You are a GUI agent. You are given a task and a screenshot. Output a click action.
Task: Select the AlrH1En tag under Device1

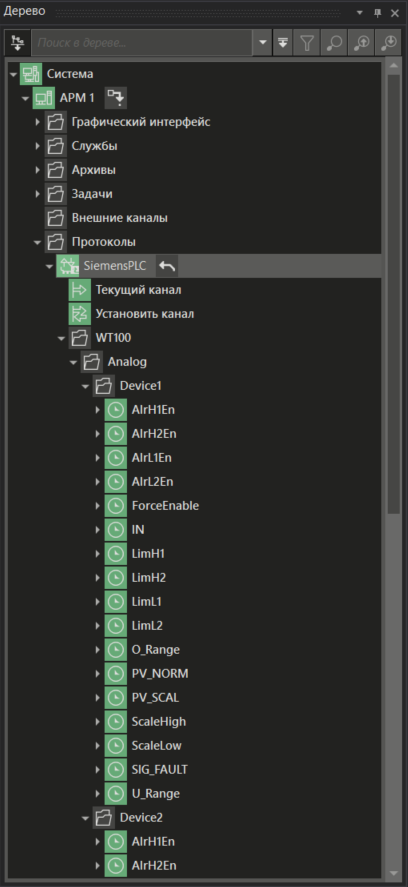(x=153, y=410)
